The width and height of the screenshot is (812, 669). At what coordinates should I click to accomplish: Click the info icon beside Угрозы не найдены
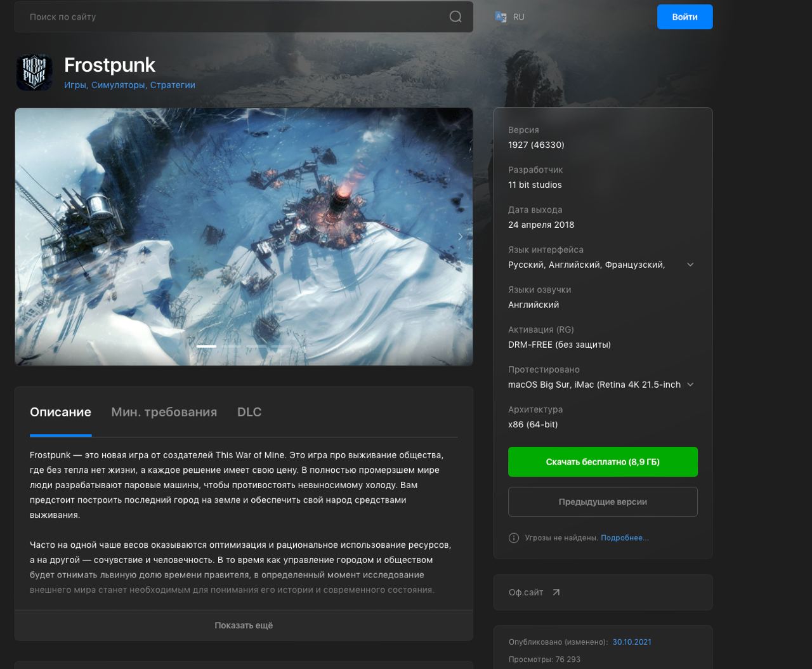pos(514,538)
